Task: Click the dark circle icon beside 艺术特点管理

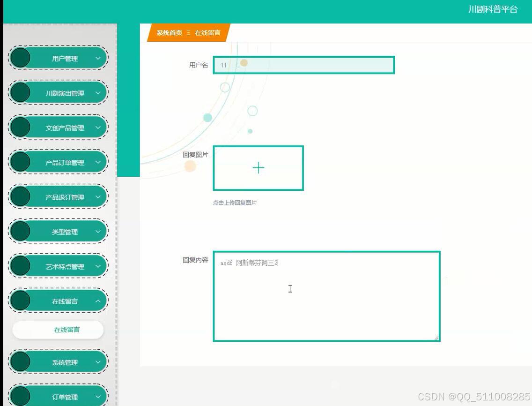Action: coord(20,266)
